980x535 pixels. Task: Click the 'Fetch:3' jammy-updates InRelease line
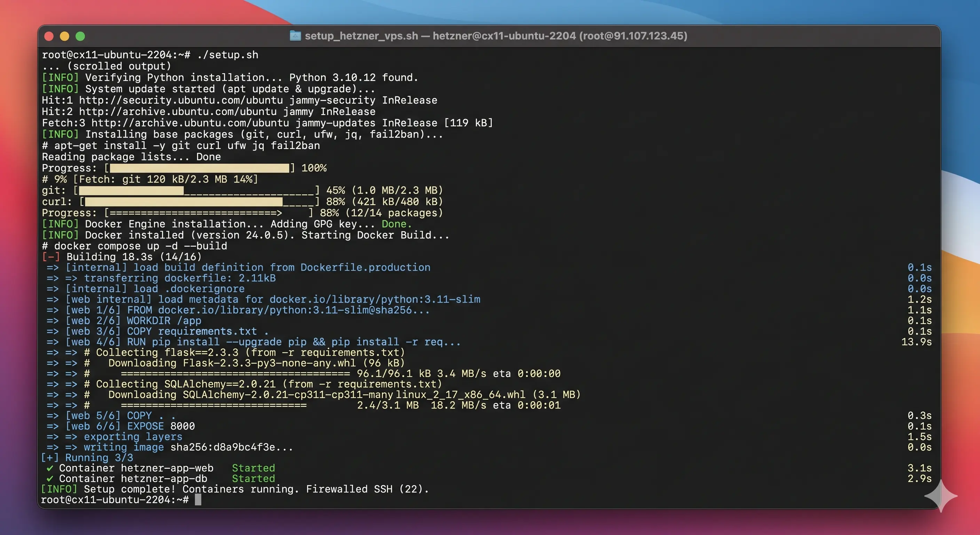coord(267,123)
